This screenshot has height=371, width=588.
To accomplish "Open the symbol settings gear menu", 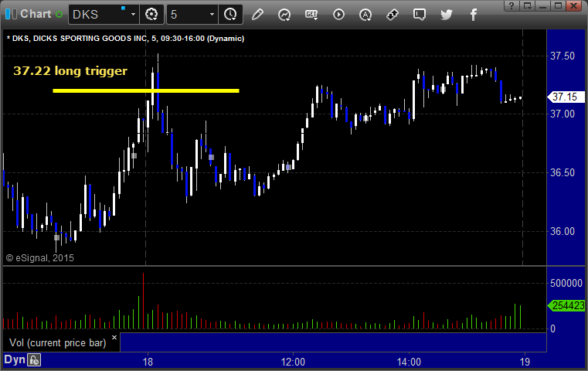I will click(151, 15).
